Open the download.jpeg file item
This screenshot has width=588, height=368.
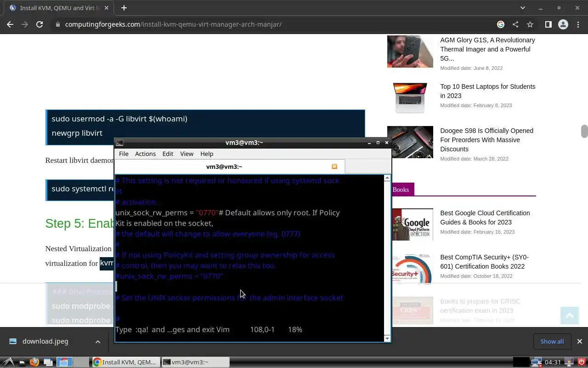[45, 341]
